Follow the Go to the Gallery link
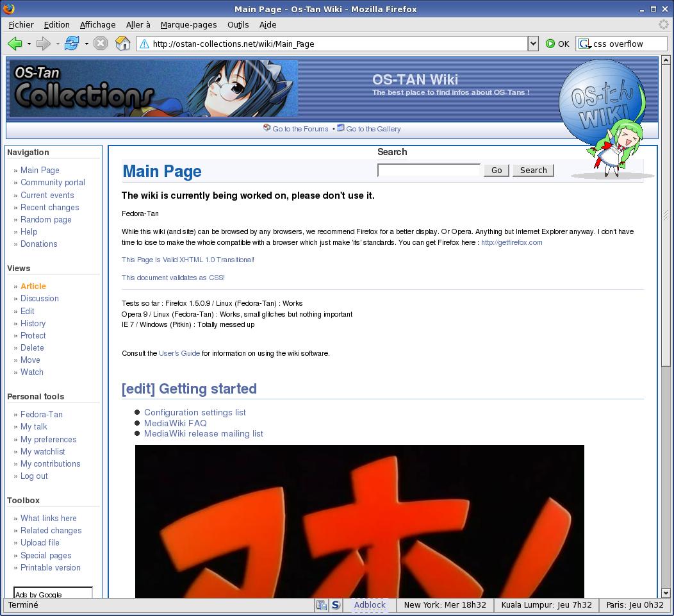 pyautogui.click(x=374, y=129)
